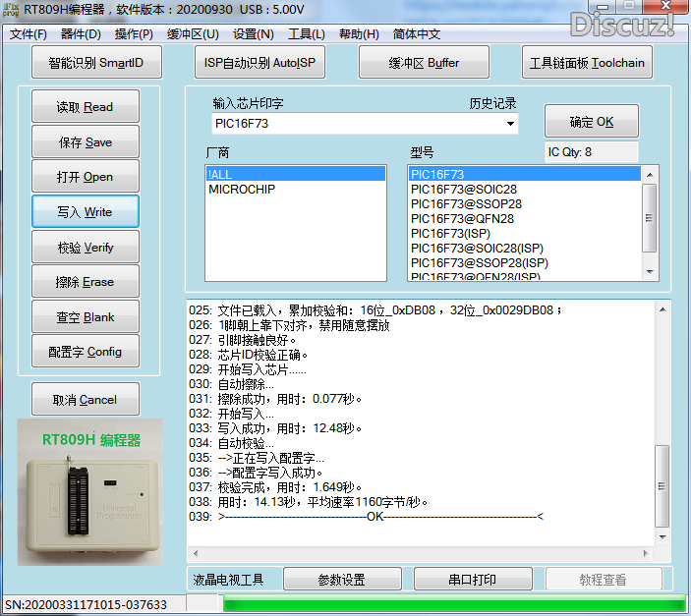Select MICROCHIP in the vendor list

pos(296,189)
